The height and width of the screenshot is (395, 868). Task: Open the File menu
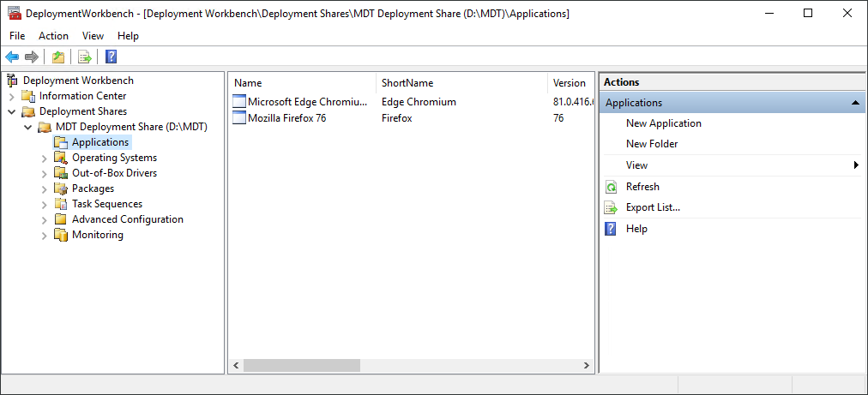point(17,36)
